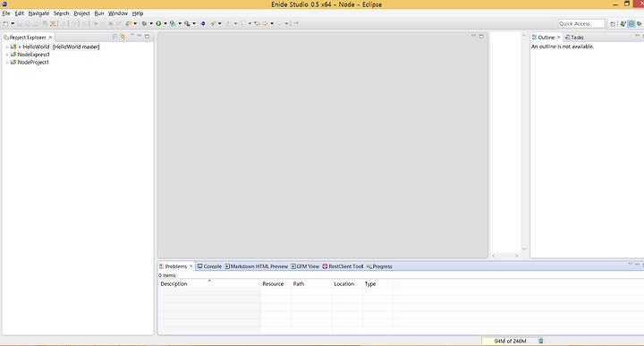Sort problems by Description column
Viewport: 644px width, 346px height.
tap(209, 283)
